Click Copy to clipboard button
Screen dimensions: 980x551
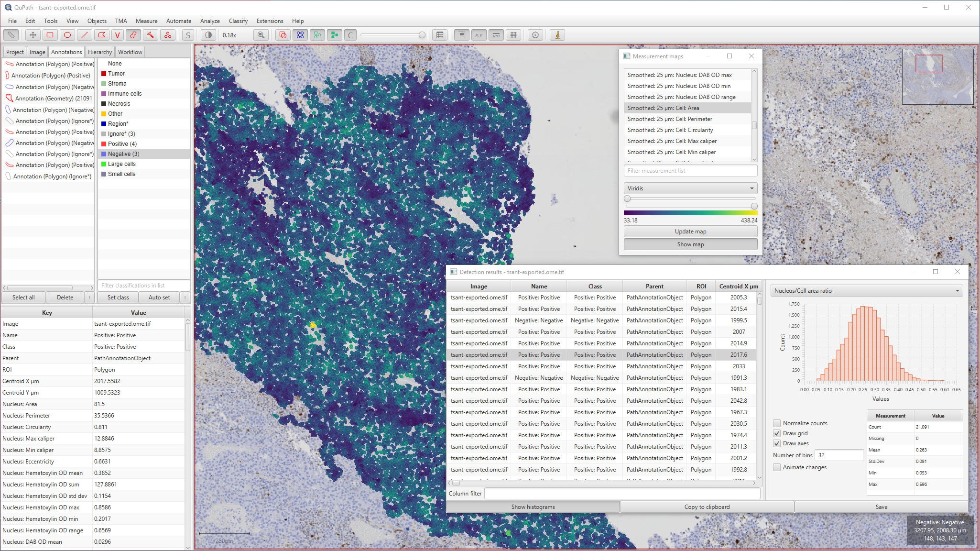tap(707, 507)
